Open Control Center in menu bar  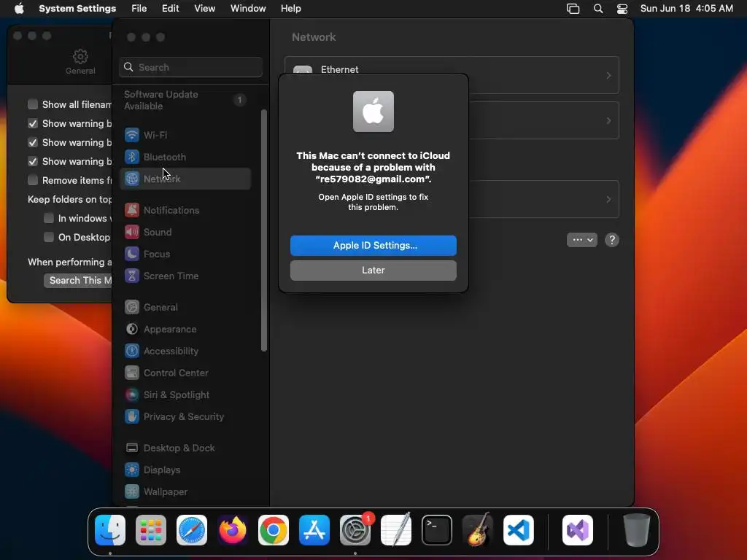coord(622,9)
